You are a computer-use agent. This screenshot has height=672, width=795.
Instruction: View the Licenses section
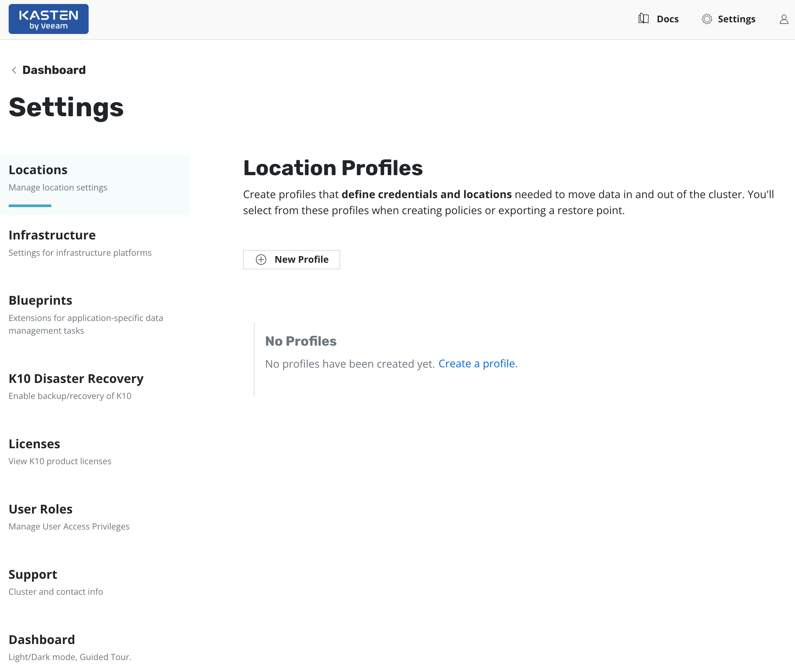tap(34, 444)
